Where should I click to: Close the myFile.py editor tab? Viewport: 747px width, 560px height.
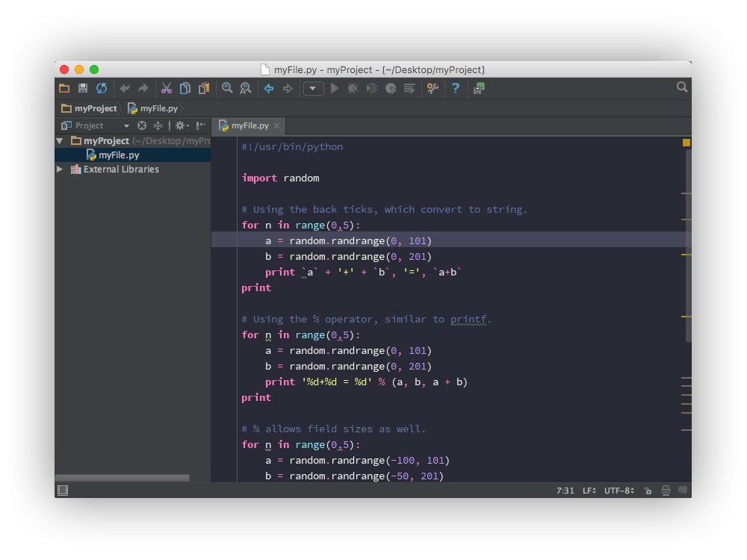coord(276,126)
